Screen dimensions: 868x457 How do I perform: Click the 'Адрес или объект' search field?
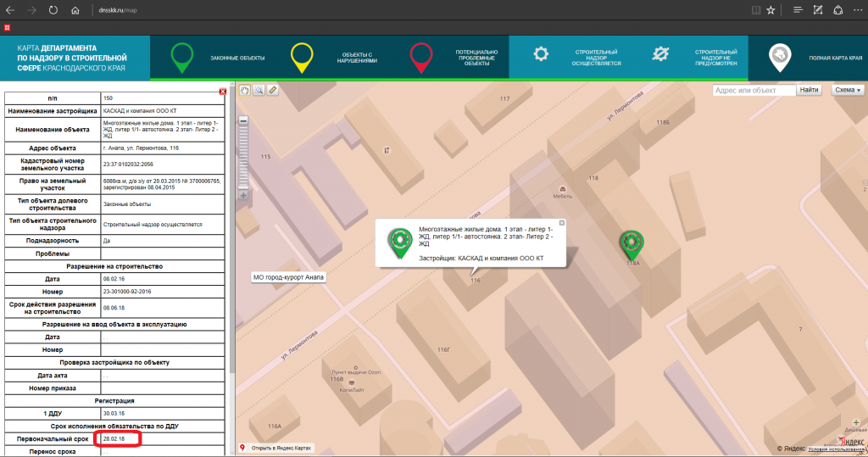point(754,90)
